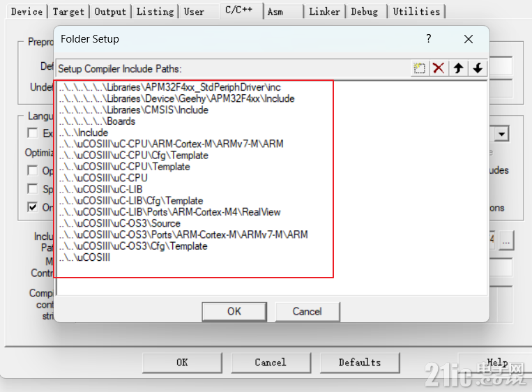Image resolution: width=532 pixels, height=392 pixels.
Task: Select the uC-OS3\Source path
Action: (x=120, y=223)
